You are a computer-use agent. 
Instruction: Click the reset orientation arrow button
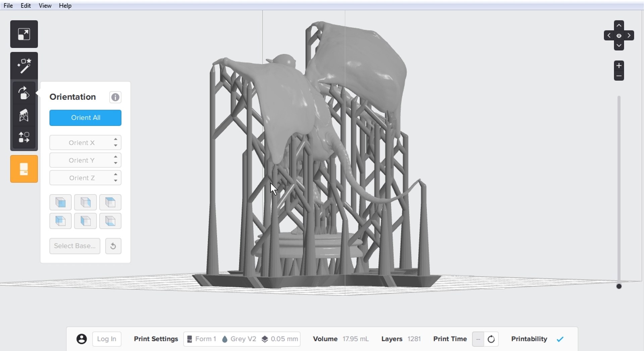click(113, 246)
